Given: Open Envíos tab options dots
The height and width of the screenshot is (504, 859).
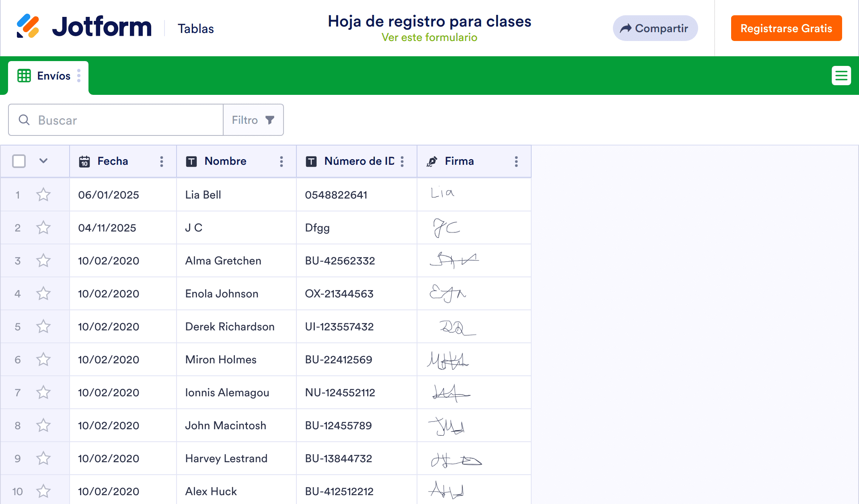Looking at the screenshot, I should pyautogui.click(x=79, y=76).
